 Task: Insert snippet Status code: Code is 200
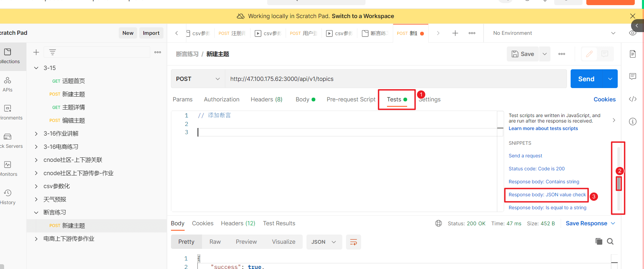point(536,169)
